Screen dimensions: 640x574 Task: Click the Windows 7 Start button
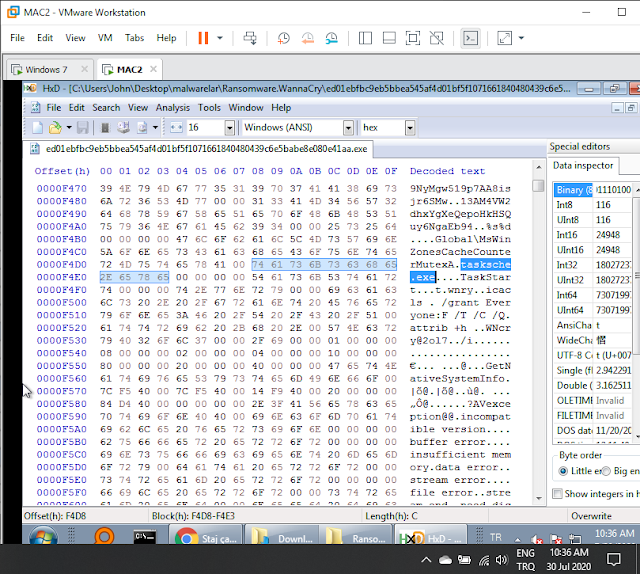tap(43, 536)
